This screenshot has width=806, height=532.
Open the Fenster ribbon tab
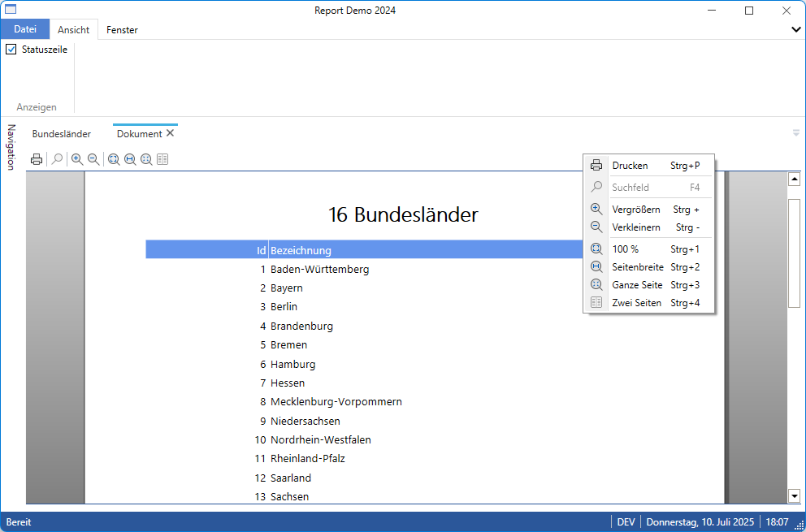tap(122, 30)
